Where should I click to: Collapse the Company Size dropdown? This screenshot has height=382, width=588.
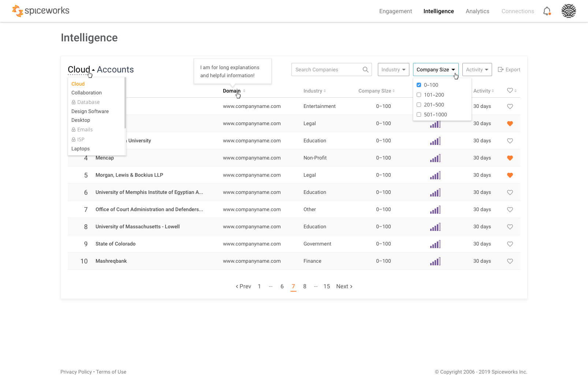click(436, 70)
